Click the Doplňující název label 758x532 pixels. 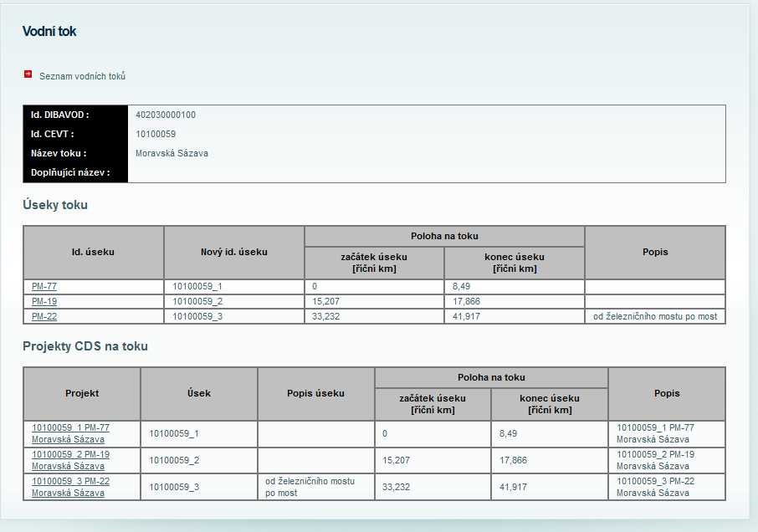(70, 172)
